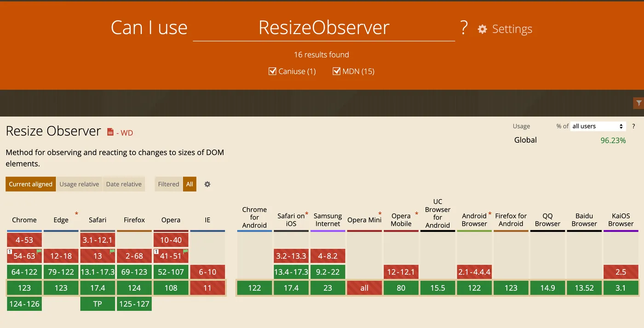
Task: Click Chrome version cell 4-53
Action: pos(24,240)
